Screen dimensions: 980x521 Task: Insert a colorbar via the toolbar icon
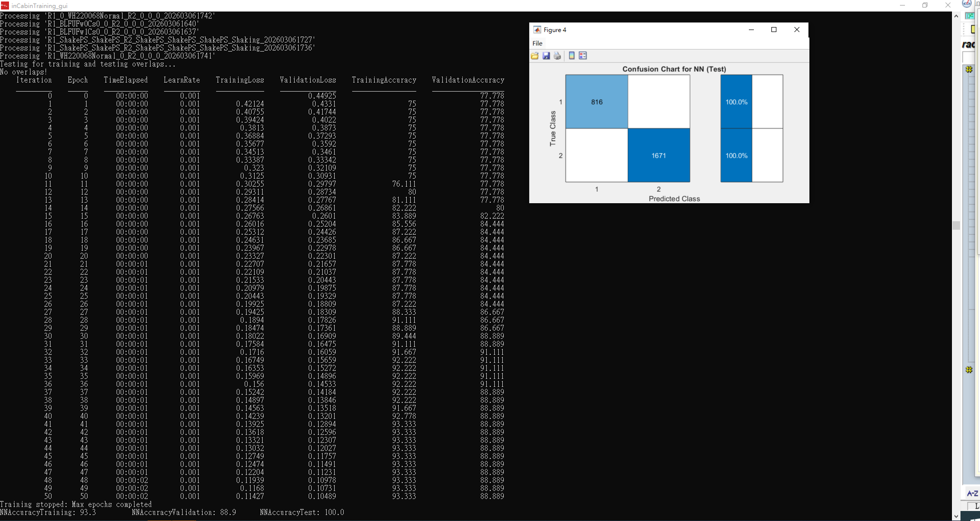pyautogui.click(x=572, y=56)
